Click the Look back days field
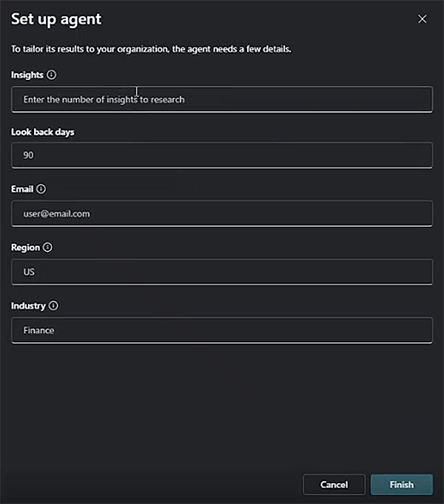The height and width of the screenshot is (504, 444). (222, 155)
